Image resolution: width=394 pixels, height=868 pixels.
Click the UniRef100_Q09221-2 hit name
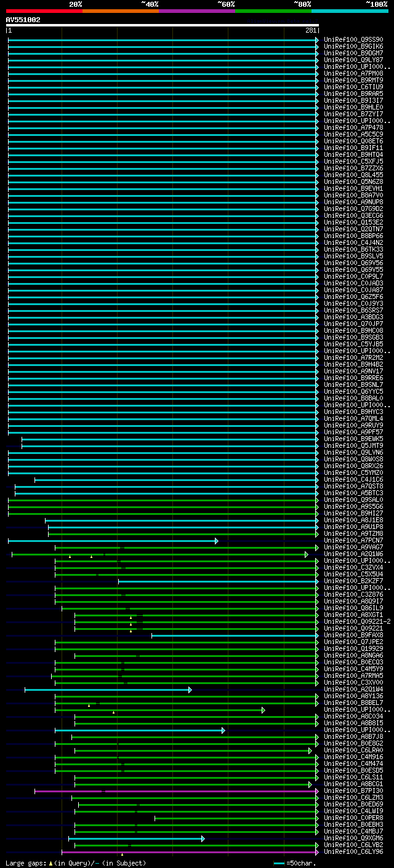point(357,622)
